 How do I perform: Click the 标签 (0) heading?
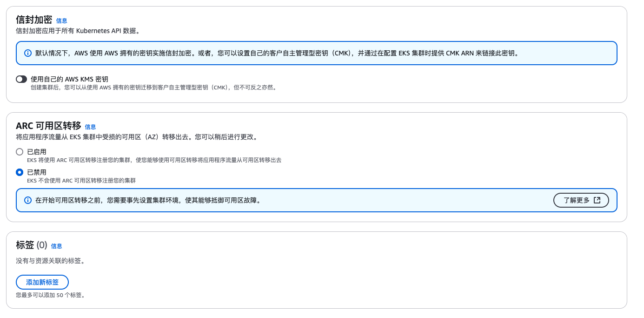click(32, 245)
